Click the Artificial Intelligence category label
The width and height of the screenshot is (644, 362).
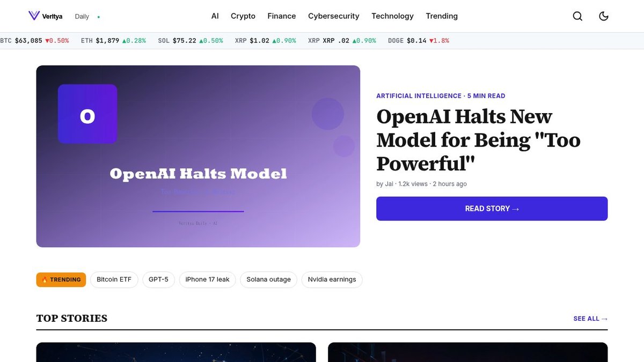click(419, 96)
